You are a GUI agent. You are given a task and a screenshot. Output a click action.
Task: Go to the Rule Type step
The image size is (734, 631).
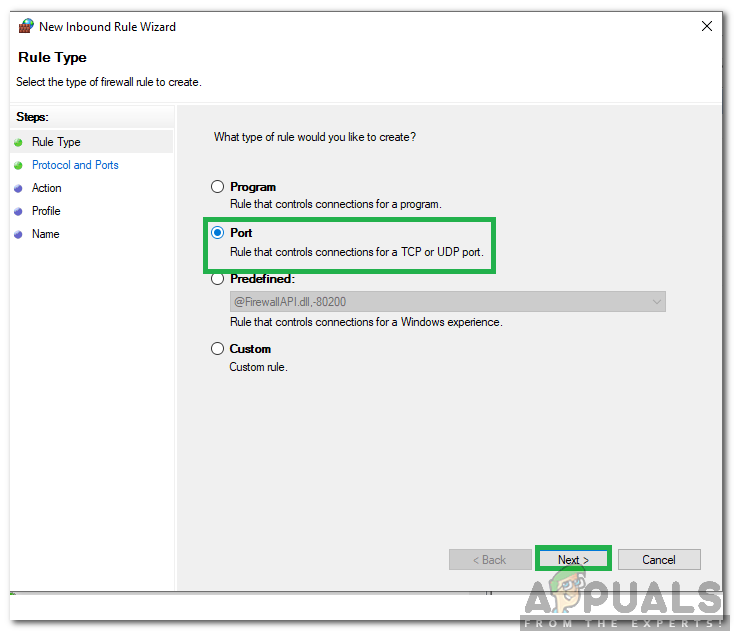[x=56, y=142]
